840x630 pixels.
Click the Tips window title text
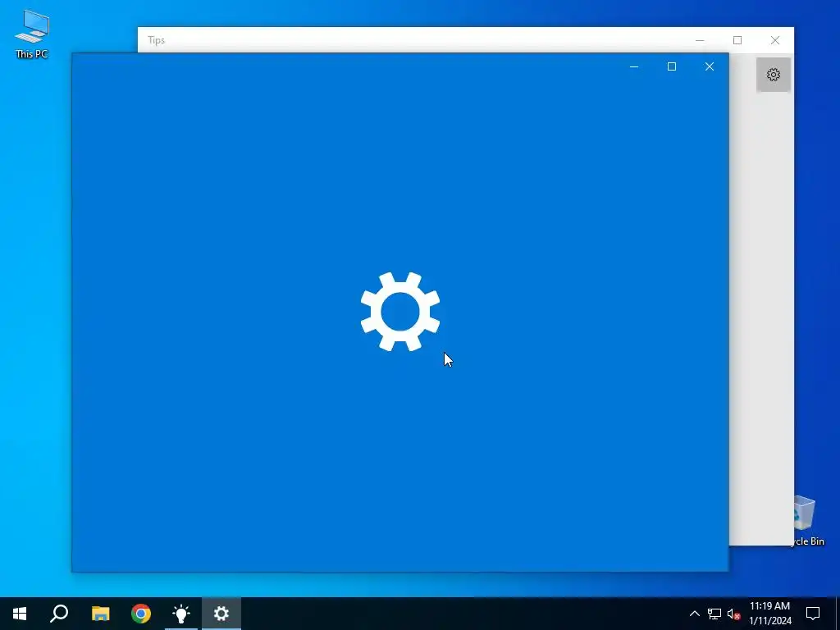157,40
